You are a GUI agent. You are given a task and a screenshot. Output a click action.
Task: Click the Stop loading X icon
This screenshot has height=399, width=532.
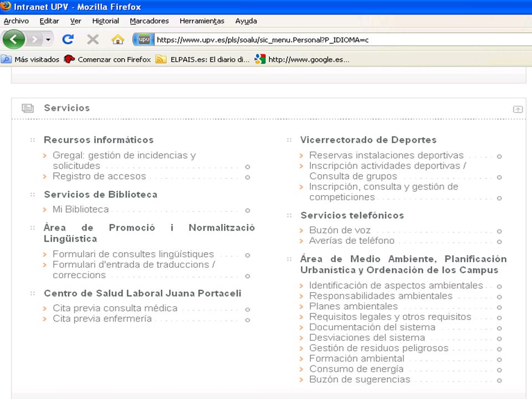(93, 39)
